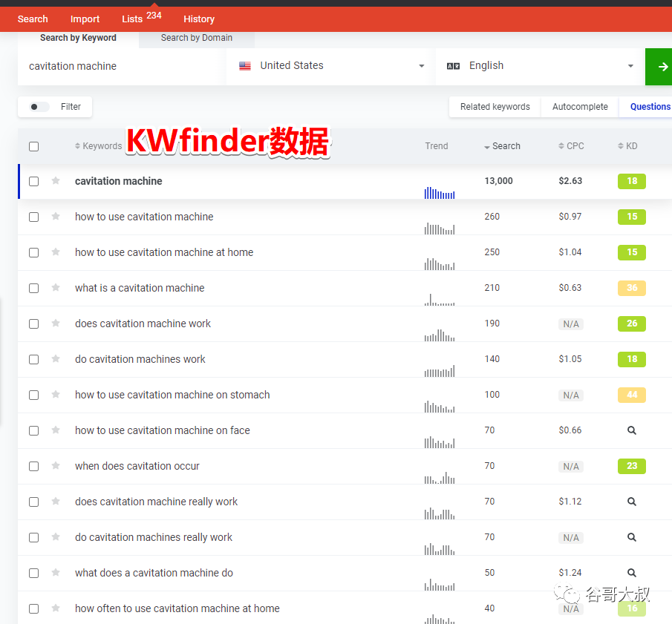Open trend chart for 'when does cavitation occur'
This screenshot has width=672, height=624.
coord(440,478)
